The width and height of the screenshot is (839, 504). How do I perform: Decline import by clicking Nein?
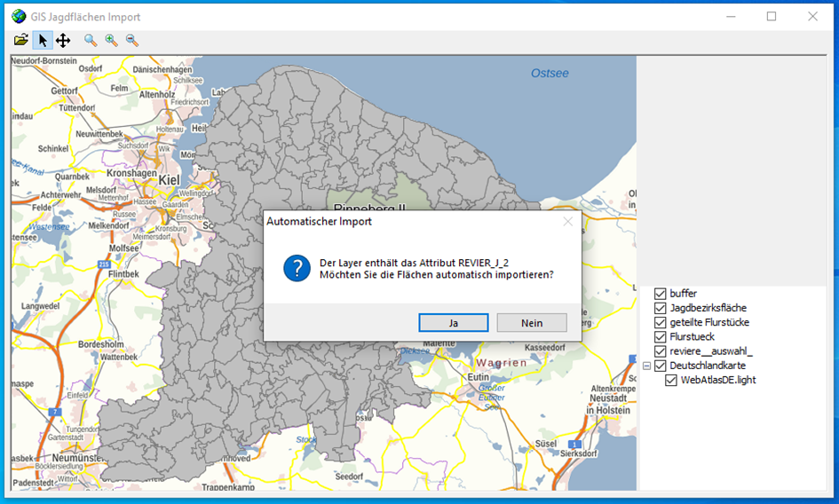click(x=532, y=323)
